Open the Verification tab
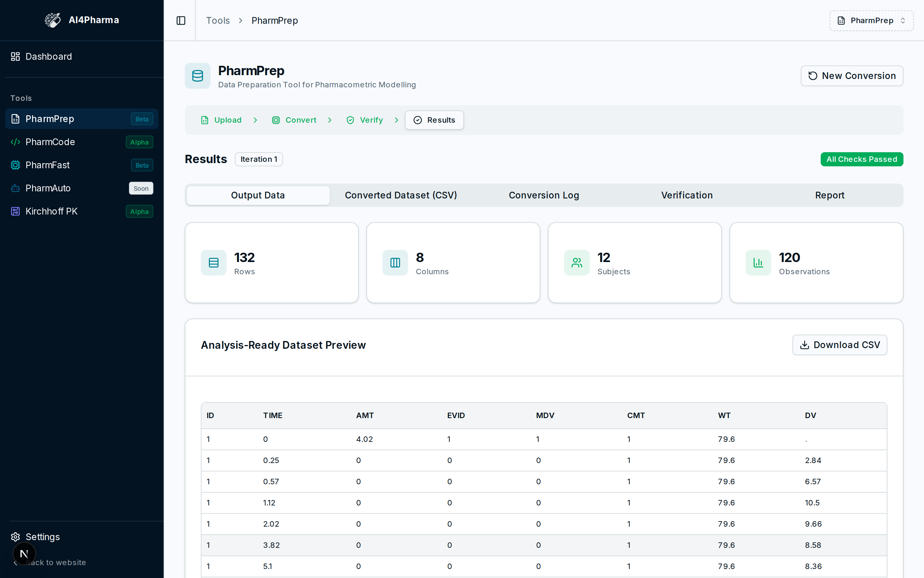 687,195
